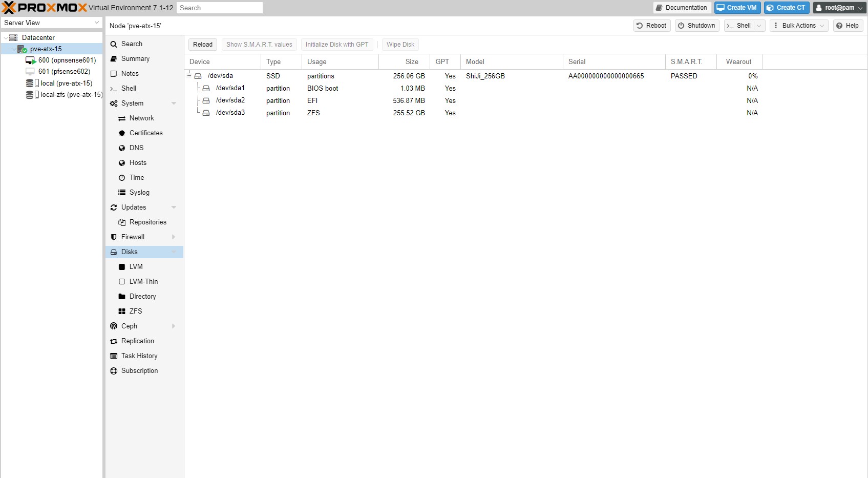Collapse the /dev/sda partition tree
868x478 pixels.
189,76
